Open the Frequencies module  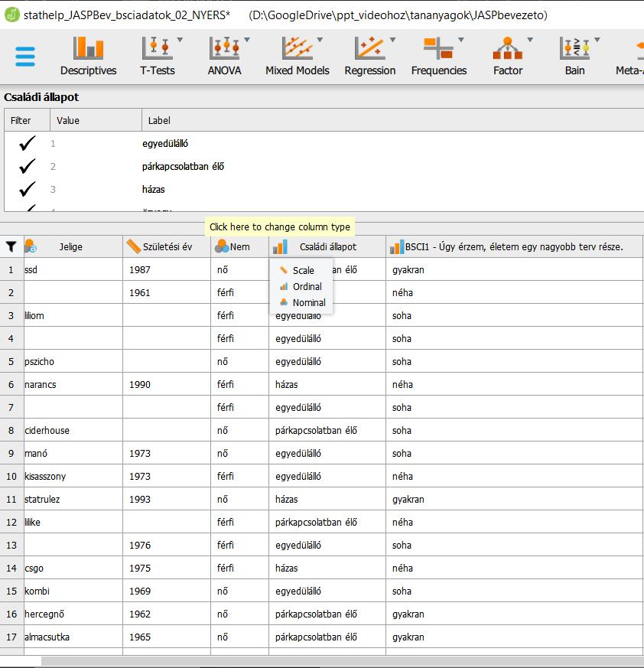pyautogui.click(x=439, y=57)
